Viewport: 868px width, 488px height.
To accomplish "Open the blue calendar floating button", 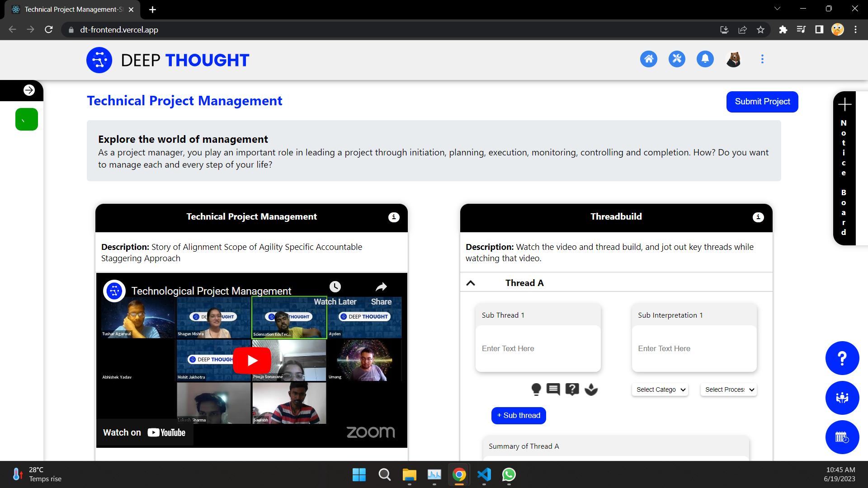I will 842,437.
